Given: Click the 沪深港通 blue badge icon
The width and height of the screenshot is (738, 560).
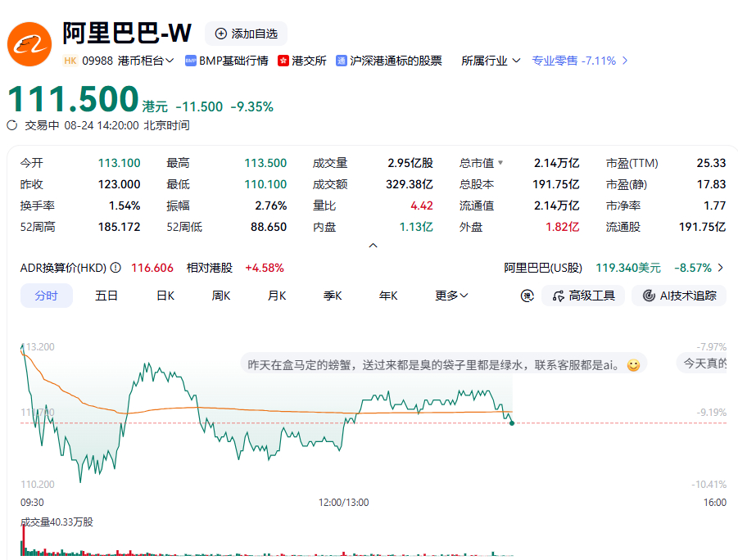Looking at the screenshot, I should [x=342, y=61].
